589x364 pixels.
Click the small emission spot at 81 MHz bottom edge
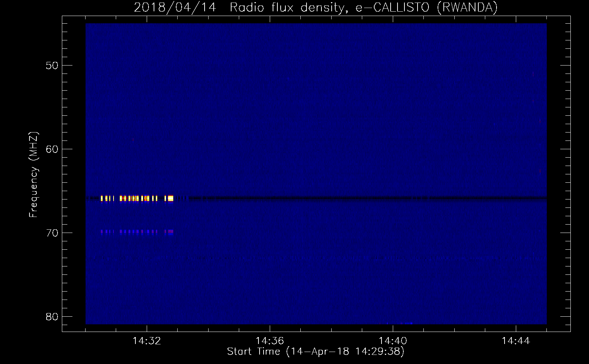pos(400,323)
